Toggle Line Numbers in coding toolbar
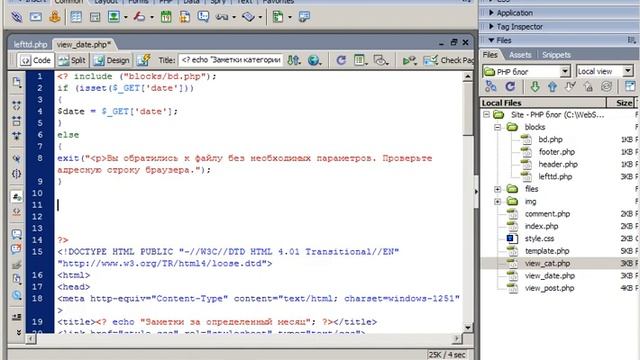 tap(16, 197)
